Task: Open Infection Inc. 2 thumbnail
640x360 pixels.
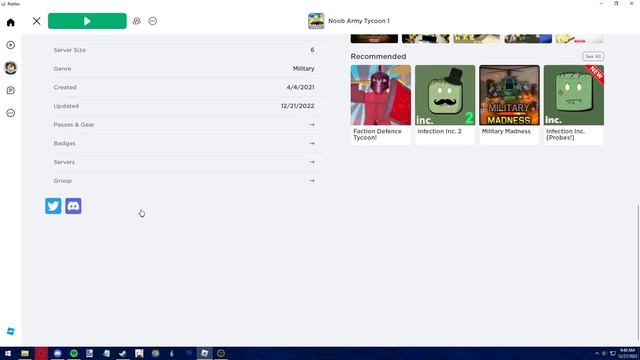Action: (445, 95)
